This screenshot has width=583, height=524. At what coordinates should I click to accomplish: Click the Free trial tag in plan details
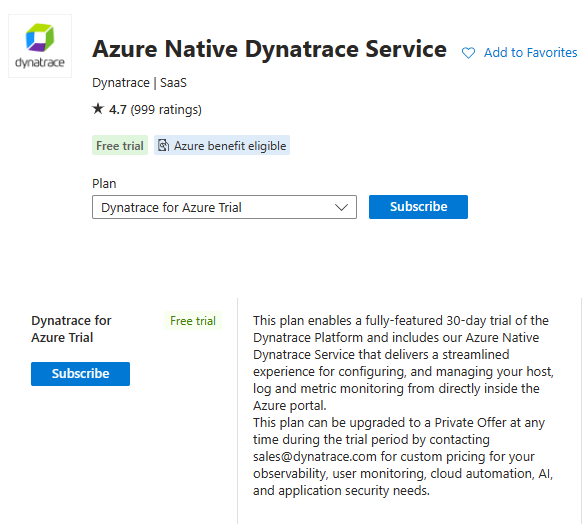(x=193, y=321)
